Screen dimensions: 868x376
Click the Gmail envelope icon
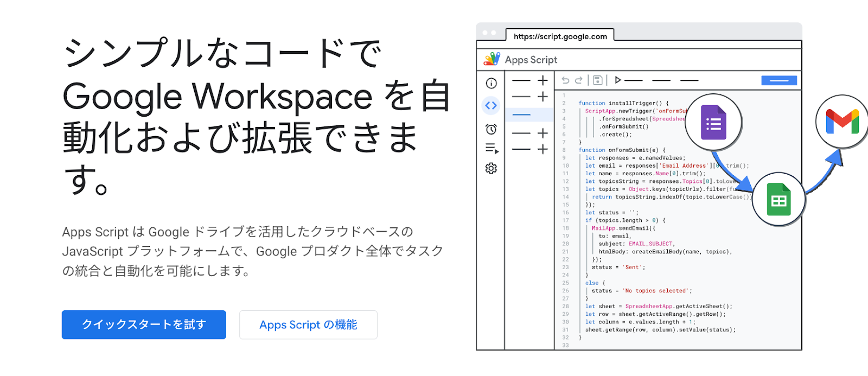842,122
